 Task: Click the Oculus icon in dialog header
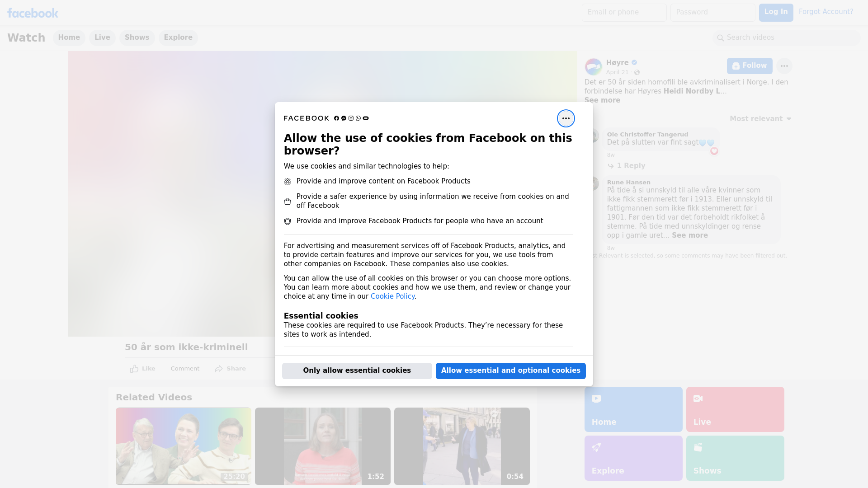(366, 118)
